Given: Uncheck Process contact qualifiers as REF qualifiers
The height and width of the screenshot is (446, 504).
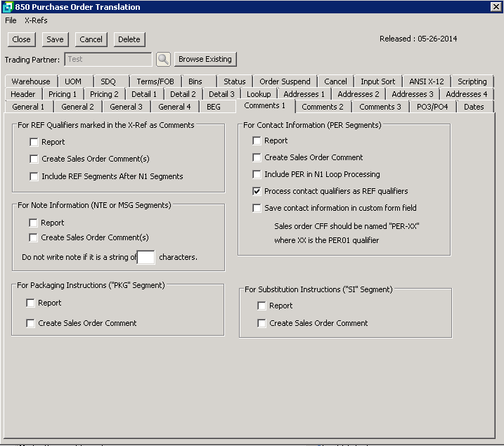Looking at the screenshot, I should click(x=257, y=191).
